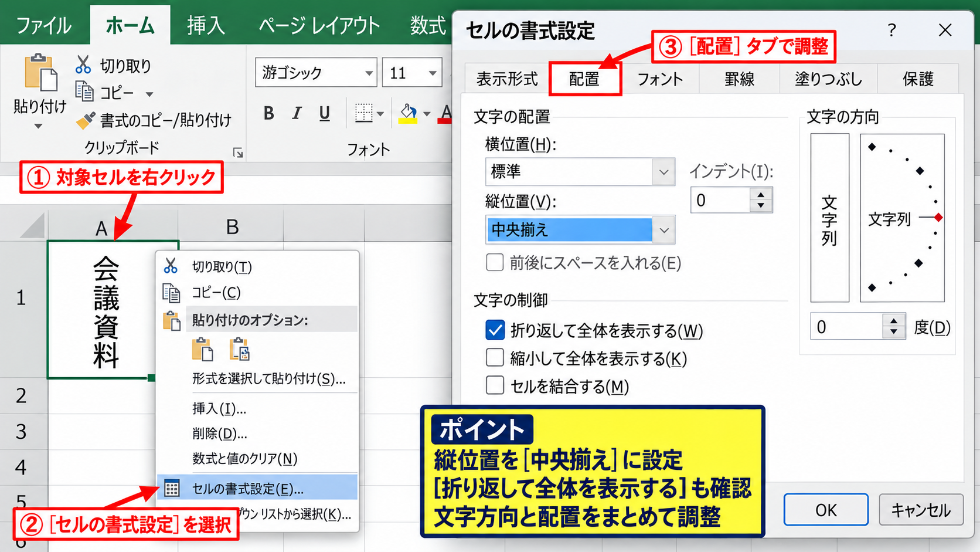Expand the コピー dropdown arrow
The image size is (980, 552).
tap(149, 94)
